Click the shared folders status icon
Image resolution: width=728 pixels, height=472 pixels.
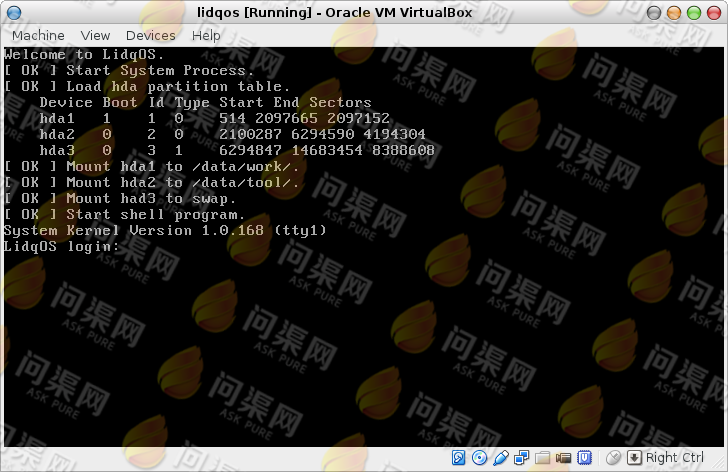[542, 458]
